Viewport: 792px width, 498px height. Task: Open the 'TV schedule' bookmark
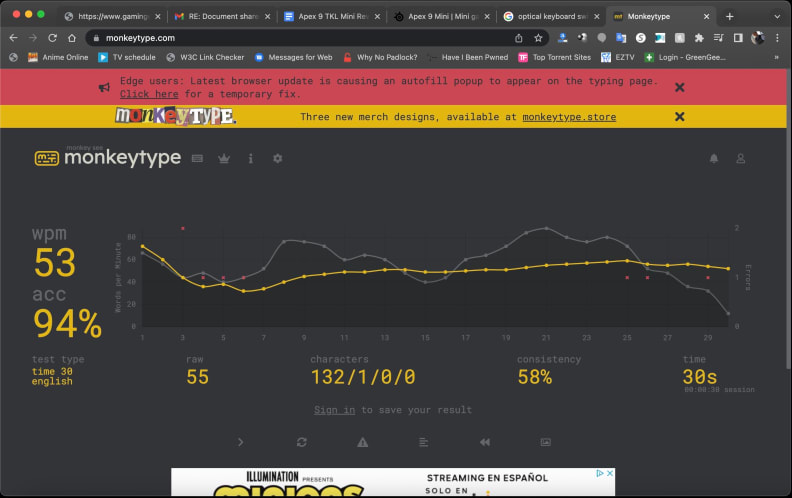click(x=127, y=58)
